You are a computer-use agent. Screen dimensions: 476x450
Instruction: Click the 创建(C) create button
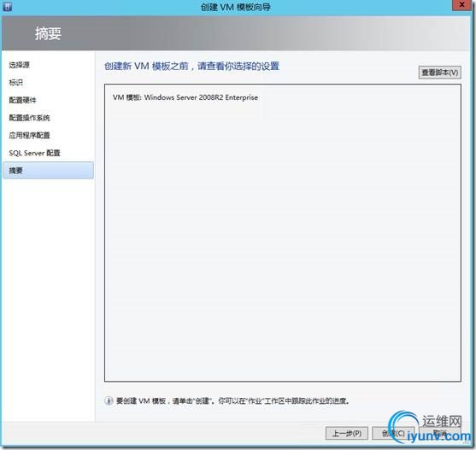pos(393,433)
